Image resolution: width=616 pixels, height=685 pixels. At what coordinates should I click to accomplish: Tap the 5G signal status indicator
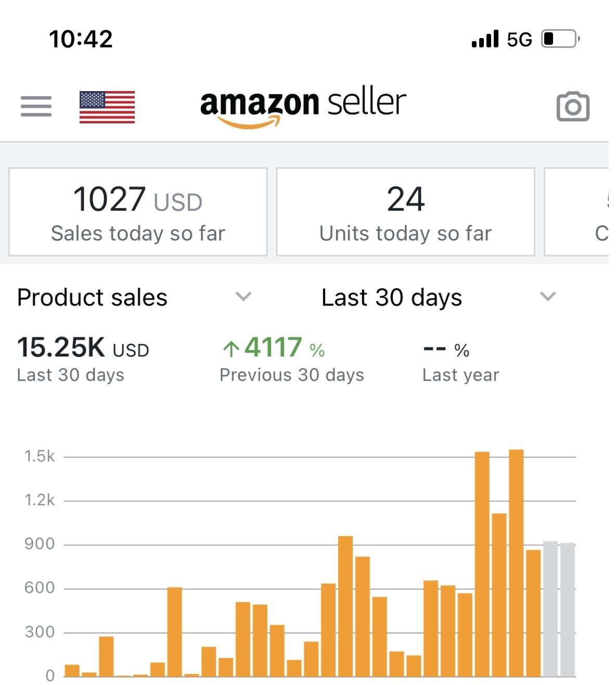(x=519, y=40)
